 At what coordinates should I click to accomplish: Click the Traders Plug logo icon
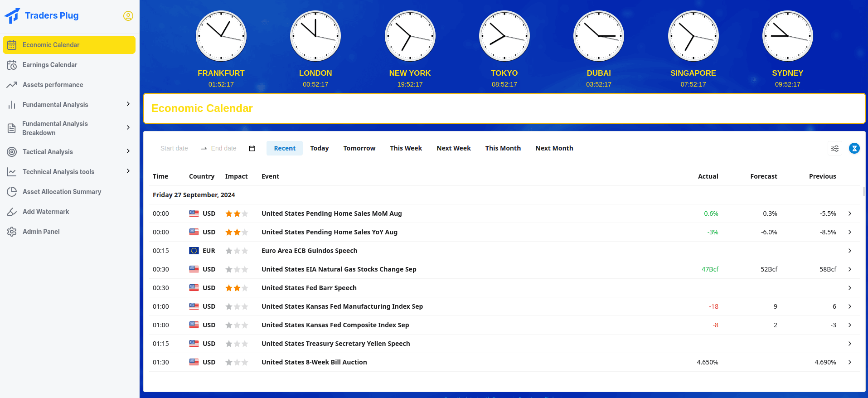coord(12,16)
